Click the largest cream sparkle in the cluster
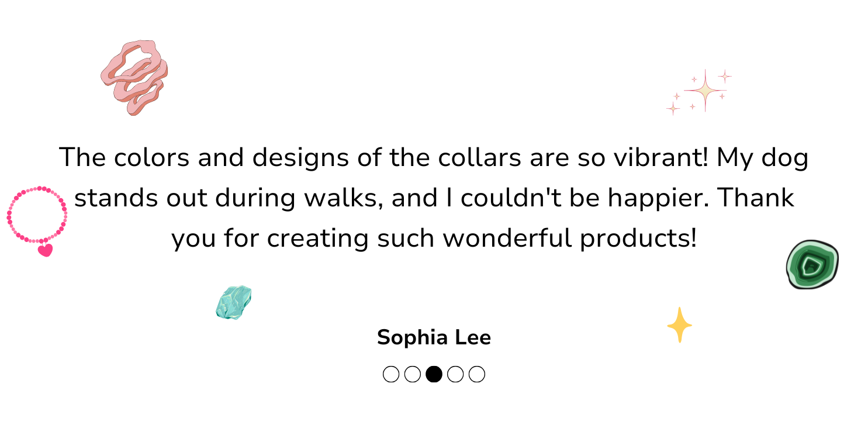Screen dimensions: 868x425 [x=706, y=91]
